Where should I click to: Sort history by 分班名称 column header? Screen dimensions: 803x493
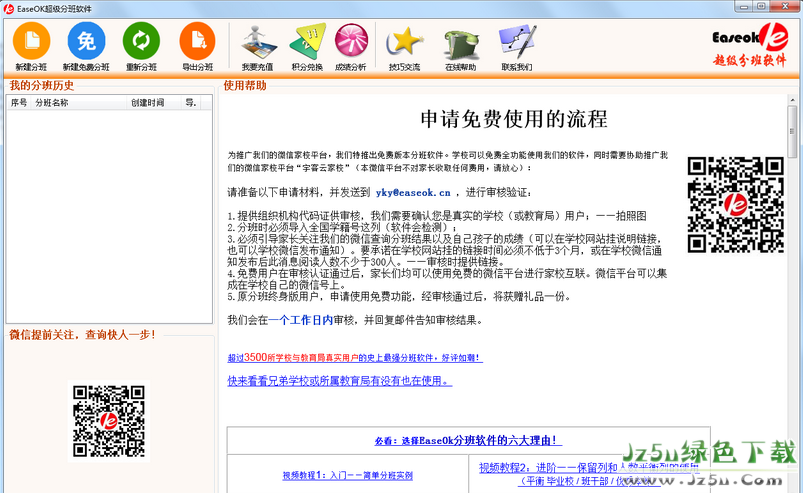(79, 103)
